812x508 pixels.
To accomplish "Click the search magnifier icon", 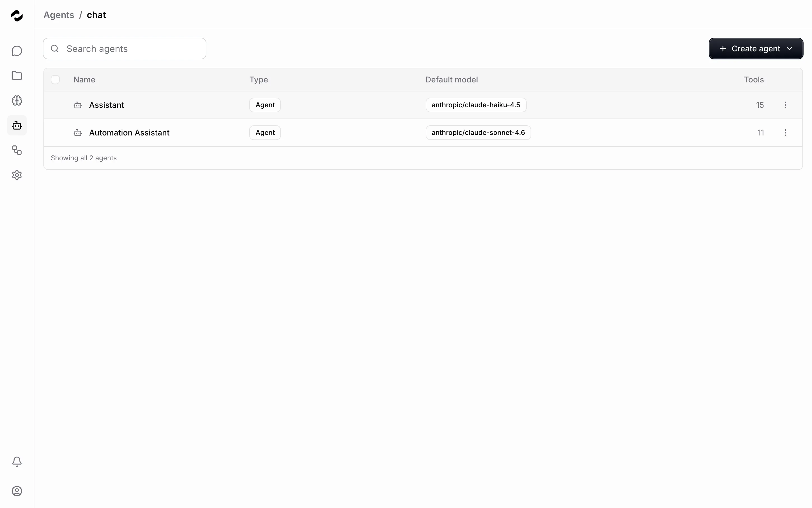I will tap(55, 49).
